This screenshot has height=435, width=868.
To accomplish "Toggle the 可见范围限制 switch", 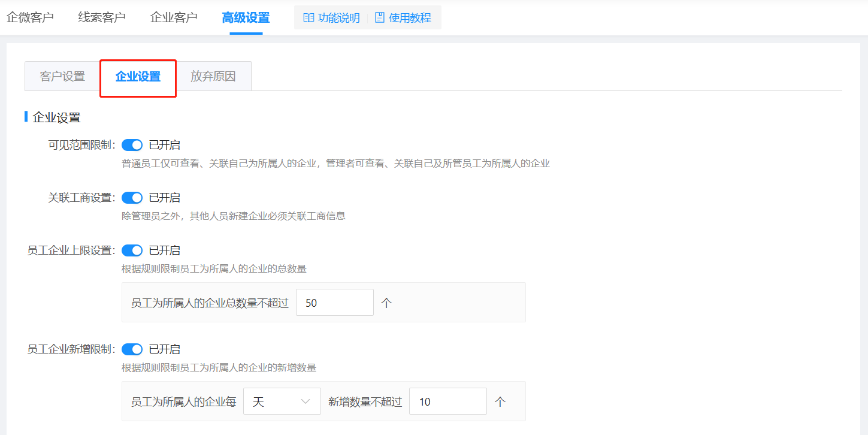I will [132, 145].
